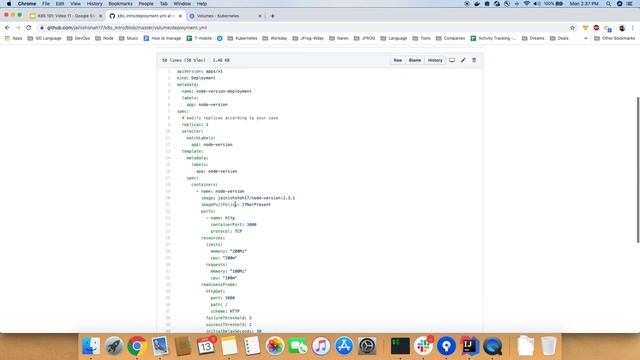
Task: Click the github.com address bar
Action: [x=302, y=28]
